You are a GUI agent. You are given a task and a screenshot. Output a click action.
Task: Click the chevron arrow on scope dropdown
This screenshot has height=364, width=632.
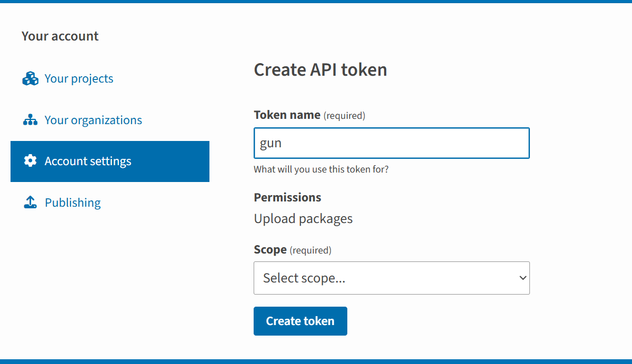pos(523,278)
